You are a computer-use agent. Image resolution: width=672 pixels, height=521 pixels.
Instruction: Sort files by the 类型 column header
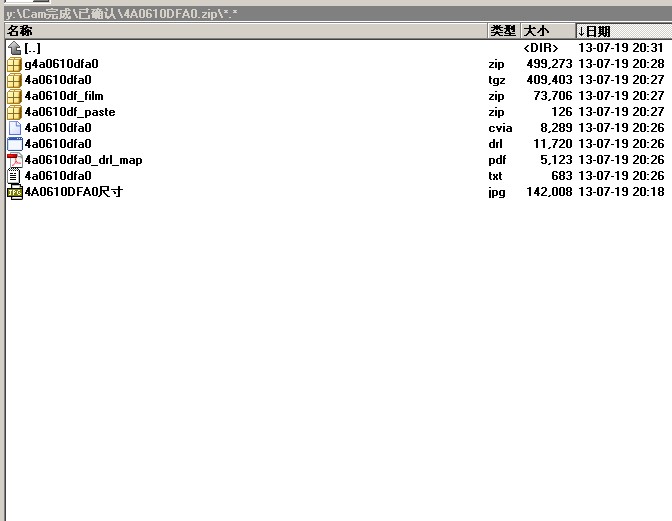(504, 31)
